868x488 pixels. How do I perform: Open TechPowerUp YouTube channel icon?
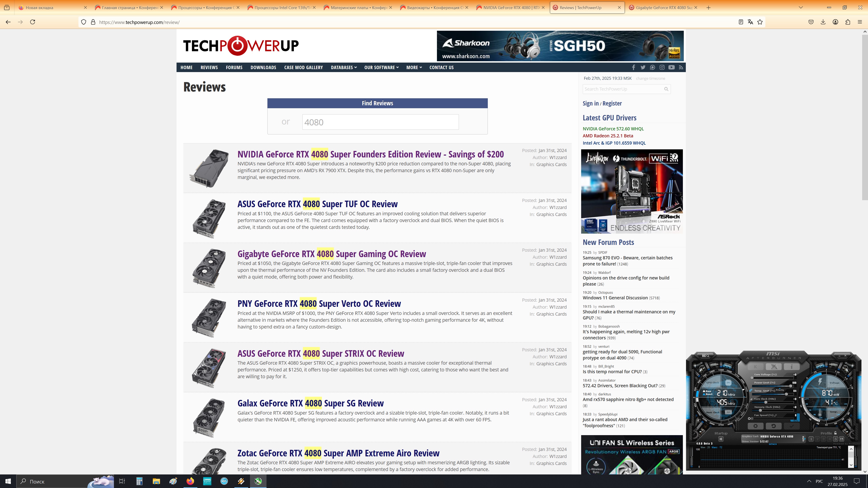point(672,67)
